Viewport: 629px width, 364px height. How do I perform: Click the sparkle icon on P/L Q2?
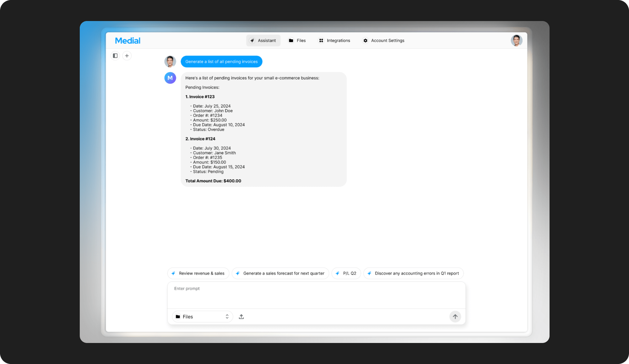click(338, 273)
